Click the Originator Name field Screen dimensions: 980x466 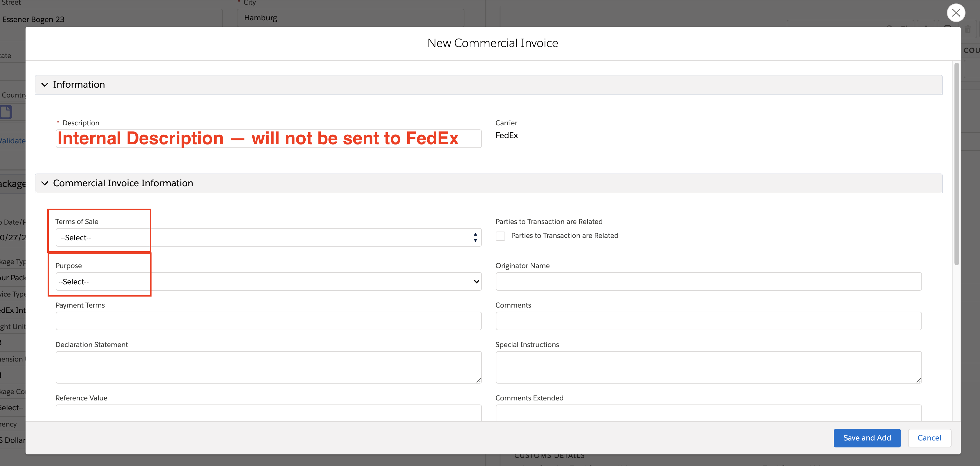pos(708,281)
